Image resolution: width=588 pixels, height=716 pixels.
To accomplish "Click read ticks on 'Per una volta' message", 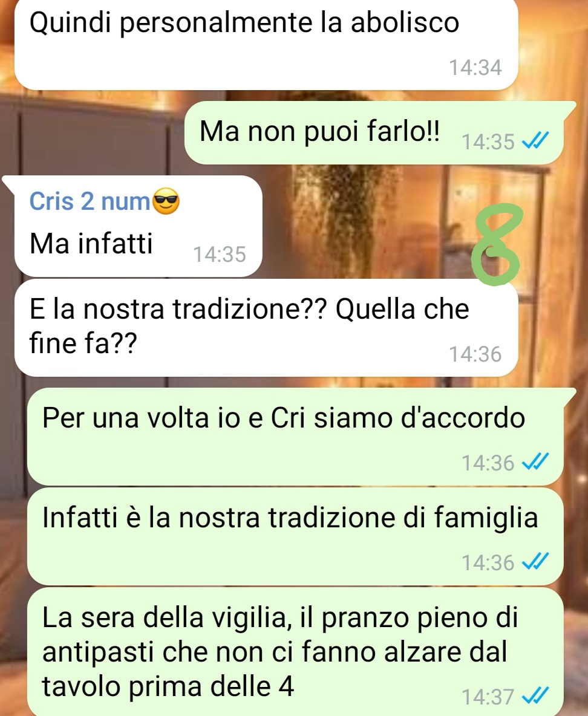I will click(535, 463).
